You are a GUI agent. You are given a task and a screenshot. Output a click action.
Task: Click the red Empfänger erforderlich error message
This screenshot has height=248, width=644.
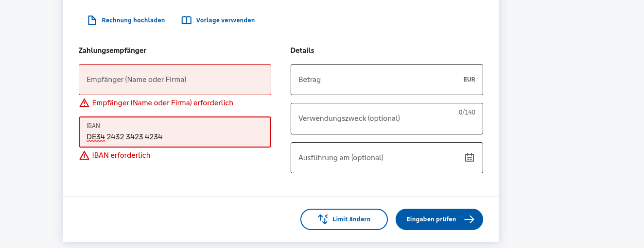162,103
